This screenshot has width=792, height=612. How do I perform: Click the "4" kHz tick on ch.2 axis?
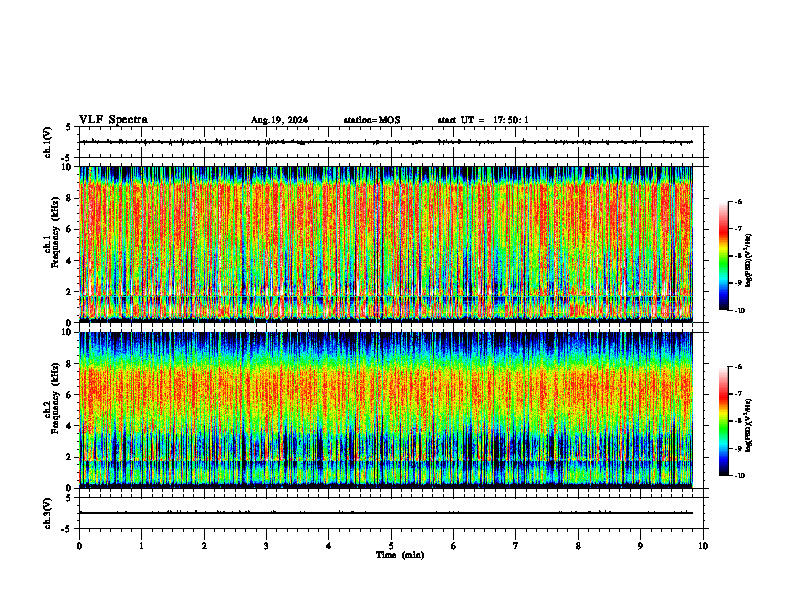tap(70, 426)
